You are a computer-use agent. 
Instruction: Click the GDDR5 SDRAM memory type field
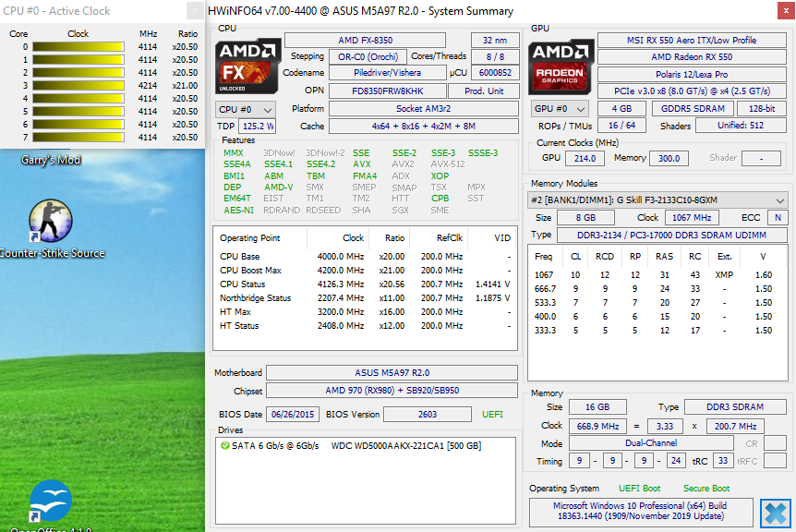click(693, 109)
